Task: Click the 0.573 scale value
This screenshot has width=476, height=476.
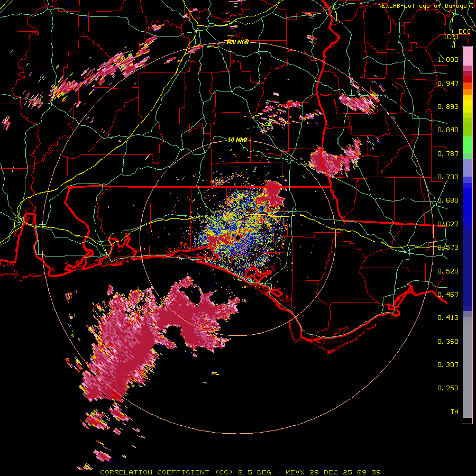Action: click(x=448, y=247)
